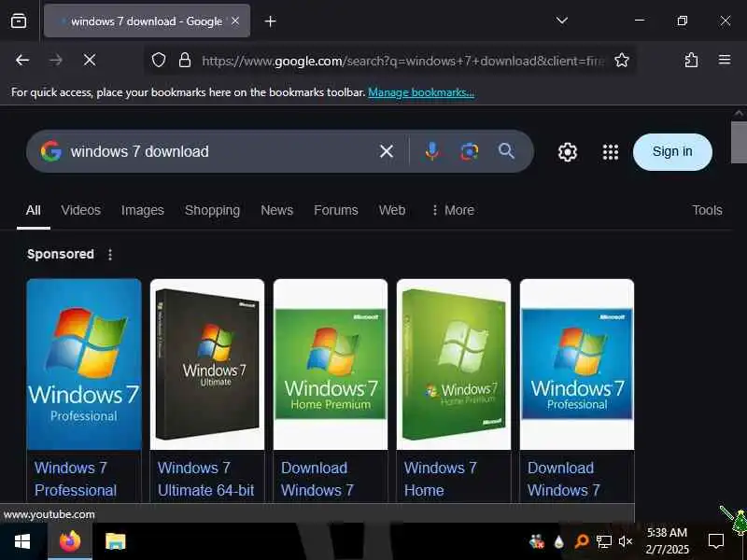The image size is (747, 560).
Task: Close the windows 7 download tab
Action: coord(235,21)
